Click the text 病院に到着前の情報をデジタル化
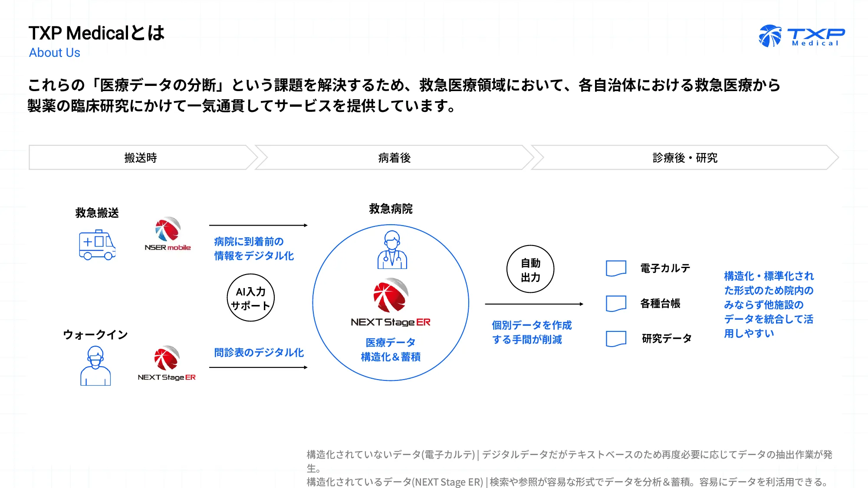Screen dimensions: 868x488 254,249
